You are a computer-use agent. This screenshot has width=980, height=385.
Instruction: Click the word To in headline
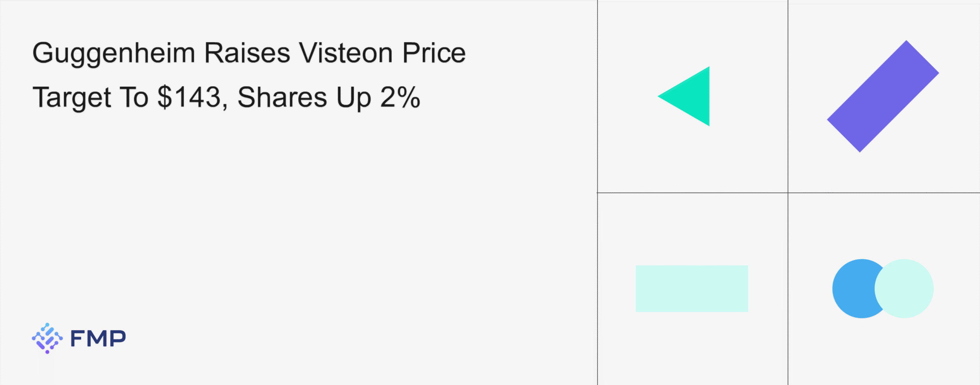134,97
